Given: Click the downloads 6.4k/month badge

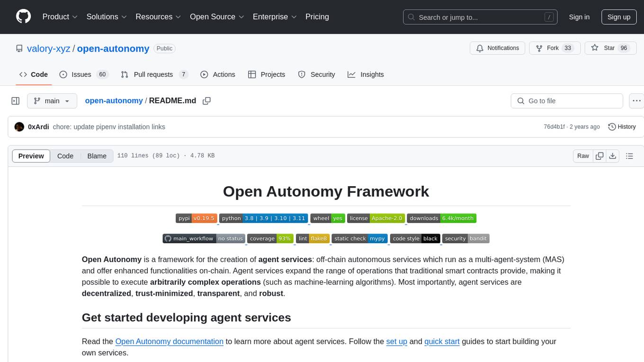Looking at the screenshot, I should coord(442,218).
